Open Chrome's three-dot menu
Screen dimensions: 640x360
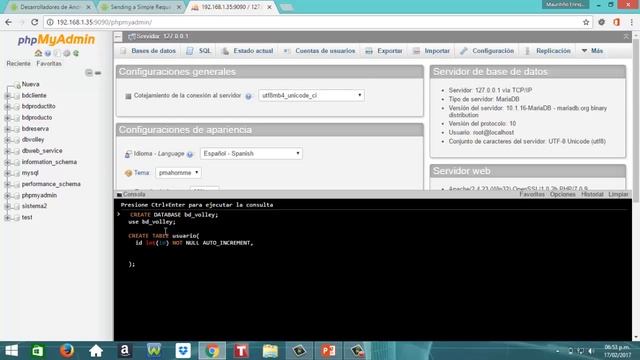point(631,22)
